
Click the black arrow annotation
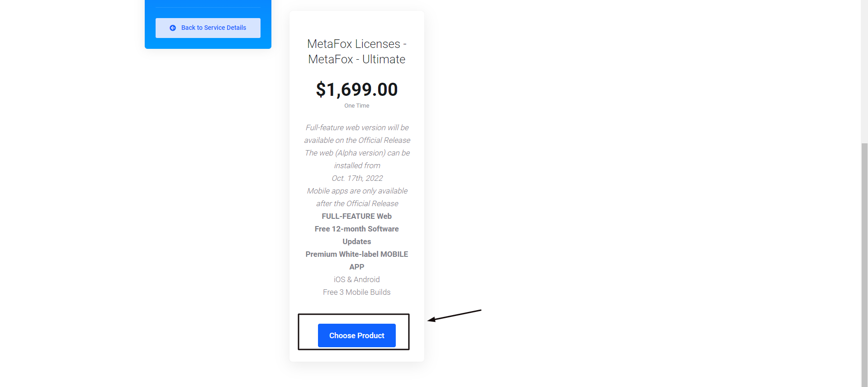tap(454, 315)
